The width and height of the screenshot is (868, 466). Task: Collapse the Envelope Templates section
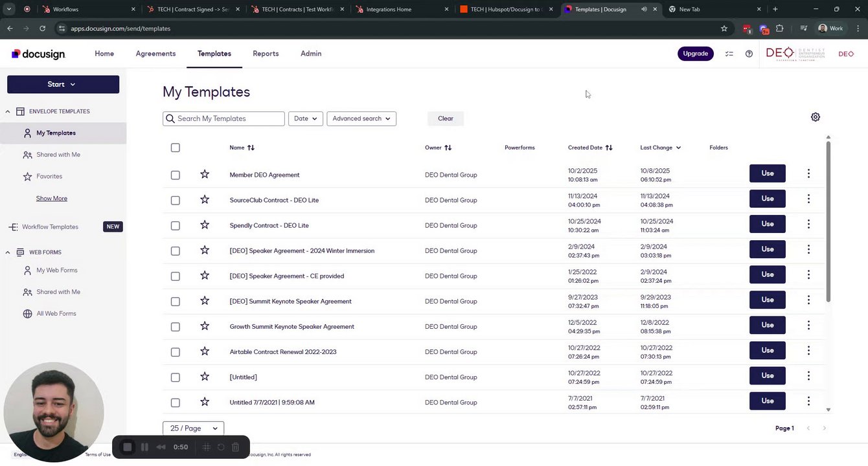pyautogui.click(x=8, y=111)
